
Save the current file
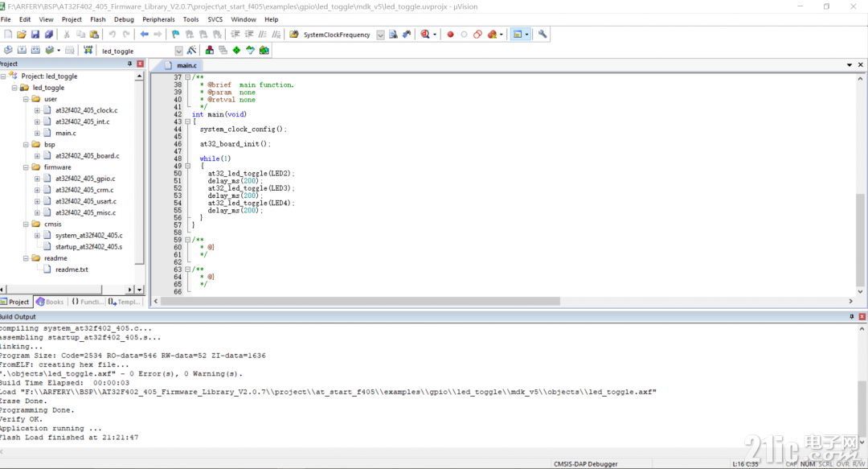point(35,35)
